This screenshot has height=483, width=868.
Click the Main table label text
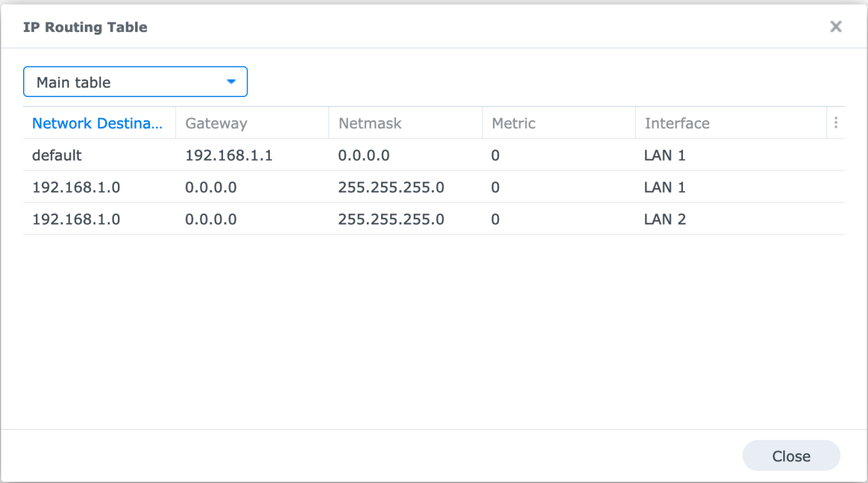(73, 82)
